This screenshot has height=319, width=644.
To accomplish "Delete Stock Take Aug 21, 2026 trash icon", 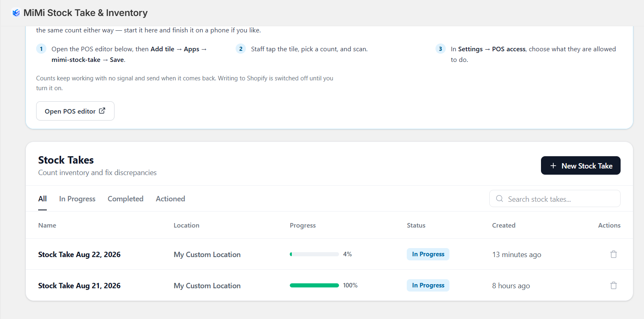I will coord(613,285).
